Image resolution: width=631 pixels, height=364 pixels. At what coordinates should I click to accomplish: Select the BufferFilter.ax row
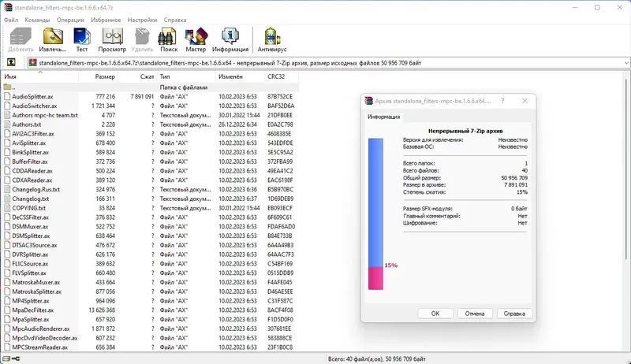click(151, 162)
